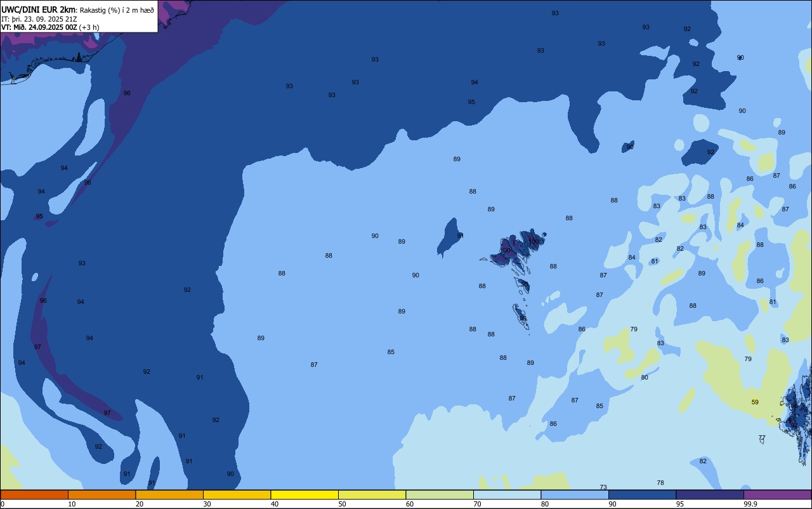
Task: Select the 20–30 amber legend swatch
Action: pyautogui.click(x=169, y=494)
